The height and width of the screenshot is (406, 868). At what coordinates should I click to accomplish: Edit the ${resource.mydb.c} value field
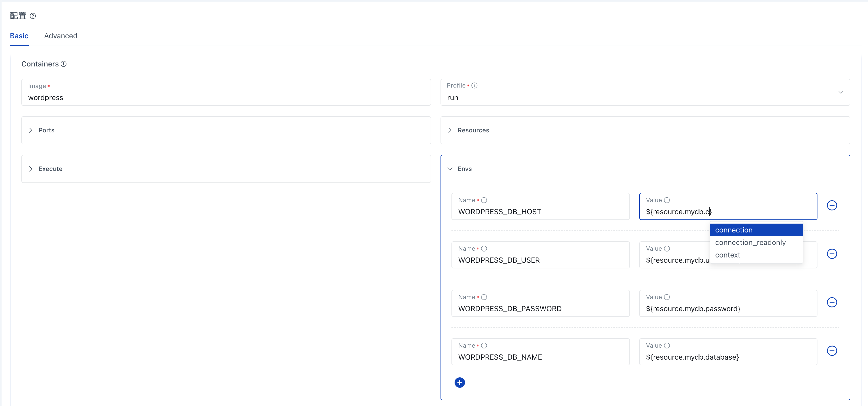[x=728, y=207]
